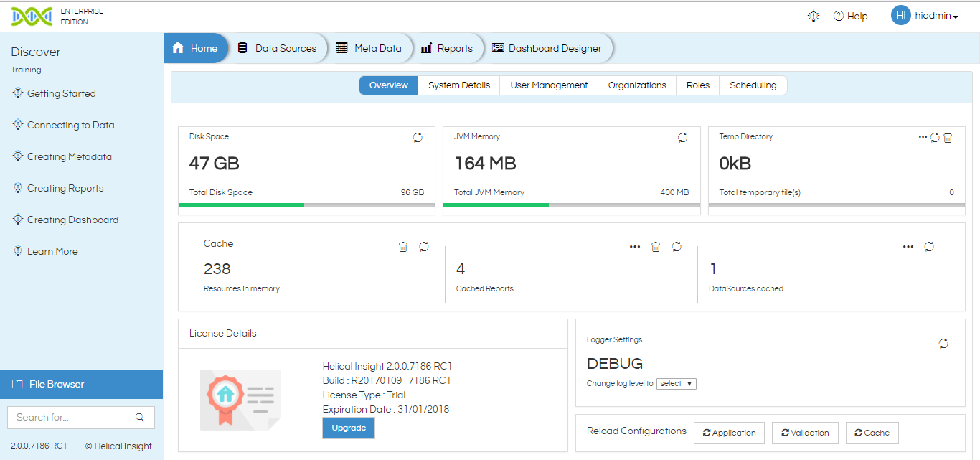Open the Meta Data tab
This screenshot has height=460, width=980.
point(369,48)
